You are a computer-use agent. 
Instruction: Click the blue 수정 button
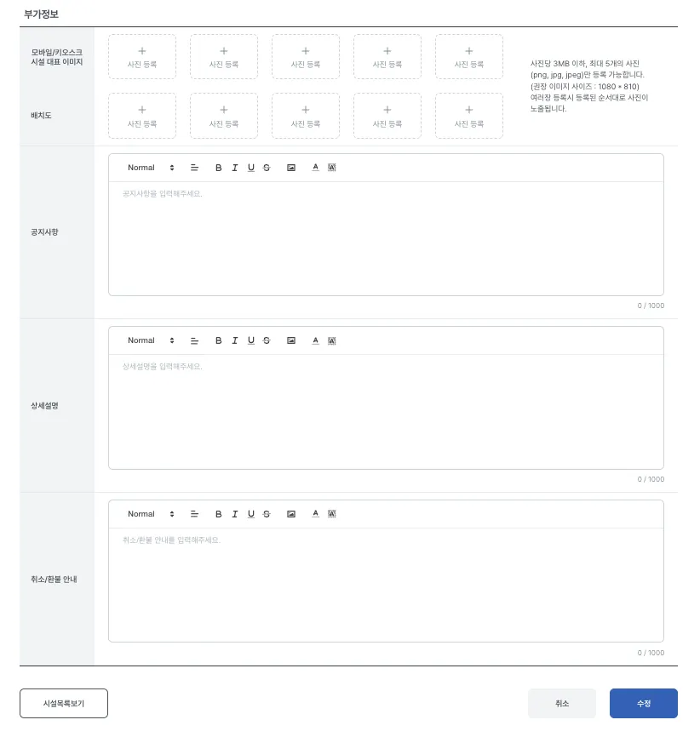coord(644,704)
